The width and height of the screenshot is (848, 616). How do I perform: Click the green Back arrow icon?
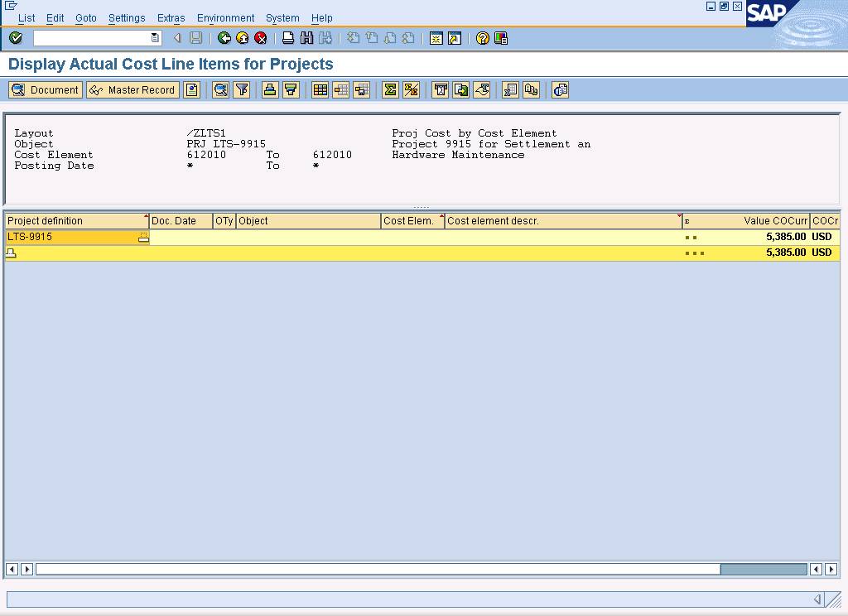click(224, 38)
